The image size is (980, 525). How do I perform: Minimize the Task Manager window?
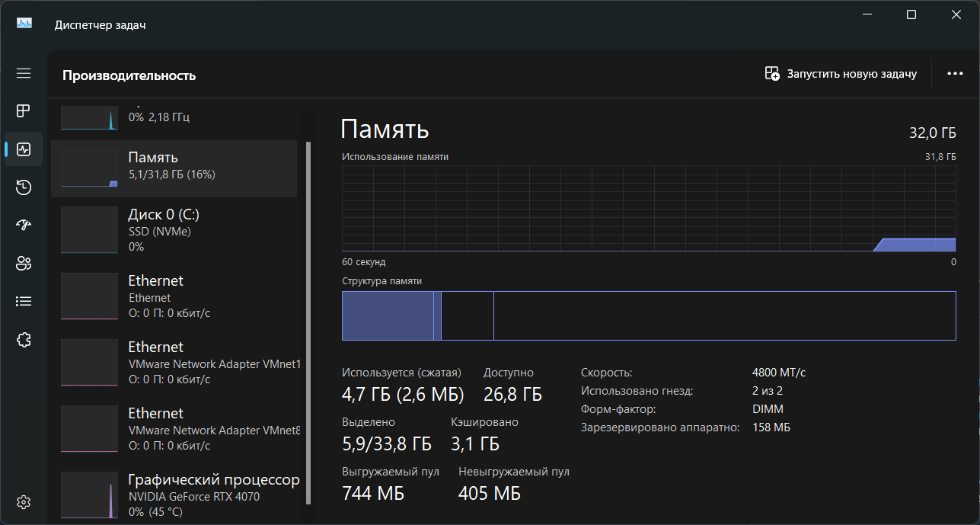868,14
